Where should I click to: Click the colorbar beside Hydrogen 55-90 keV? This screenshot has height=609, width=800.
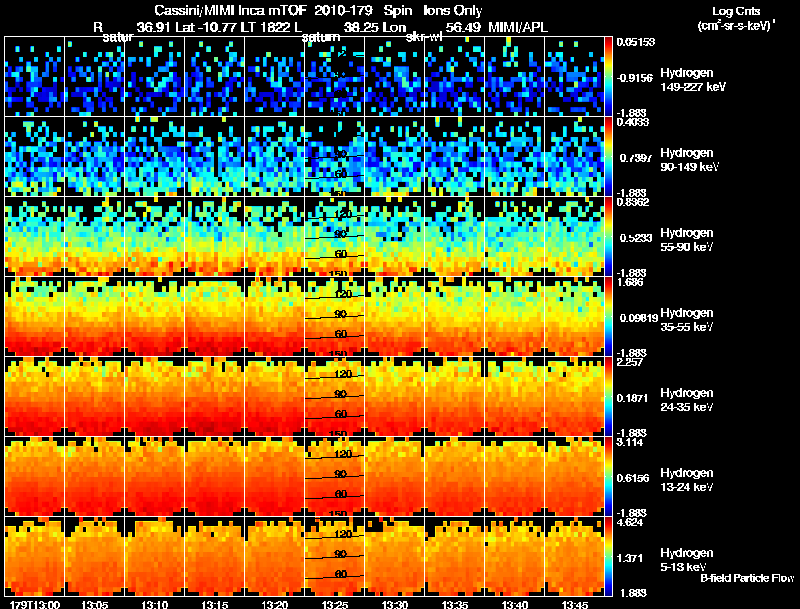click(x=608, y=237)
